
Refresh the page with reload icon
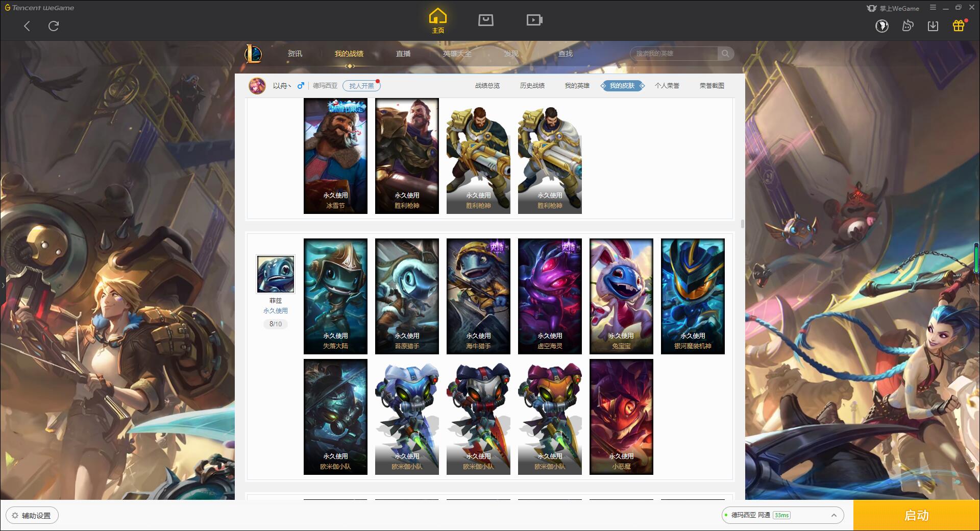coord(54,26)
